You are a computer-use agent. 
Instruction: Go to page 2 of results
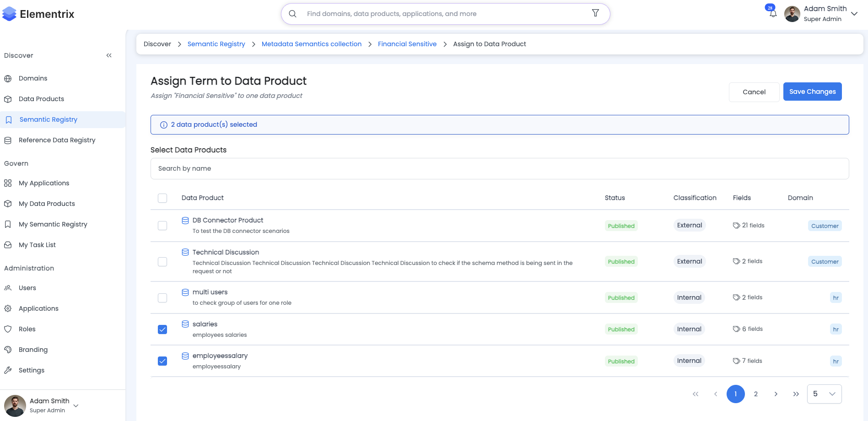pyautogui.click(x=755, y=394)
